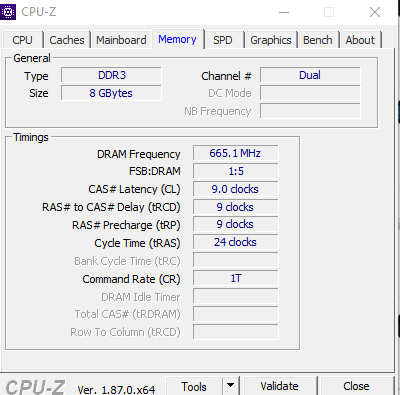Click the Close button at bottom
This screenshot has width=400, height=395.
356,386
